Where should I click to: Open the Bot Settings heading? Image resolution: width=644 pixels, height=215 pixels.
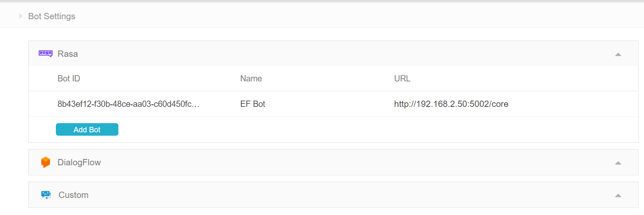pyautogui.click(x=52, y=16)
